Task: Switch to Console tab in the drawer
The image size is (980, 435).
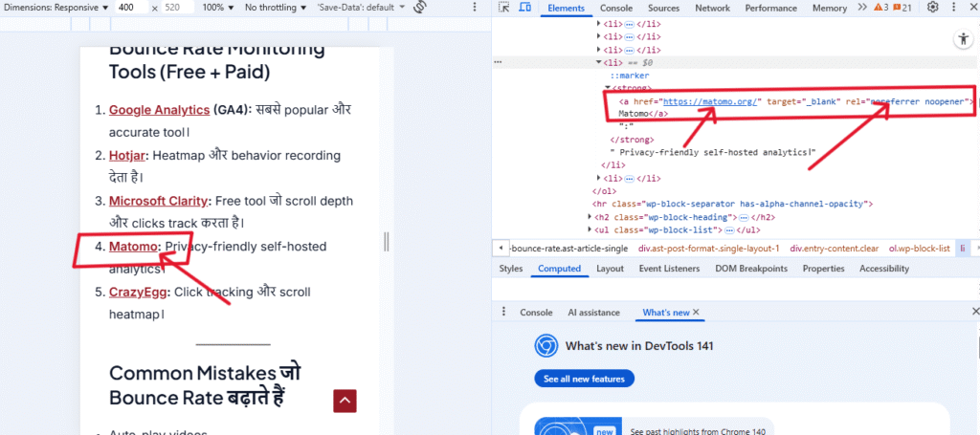Action: [x=536, y=312]
